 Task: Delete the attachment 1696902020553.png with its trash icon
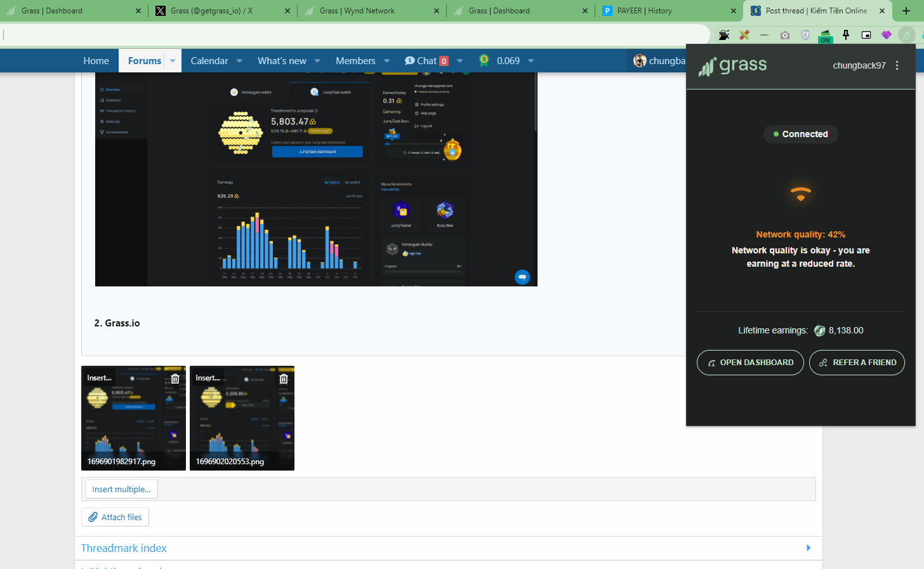click(284, 378)
